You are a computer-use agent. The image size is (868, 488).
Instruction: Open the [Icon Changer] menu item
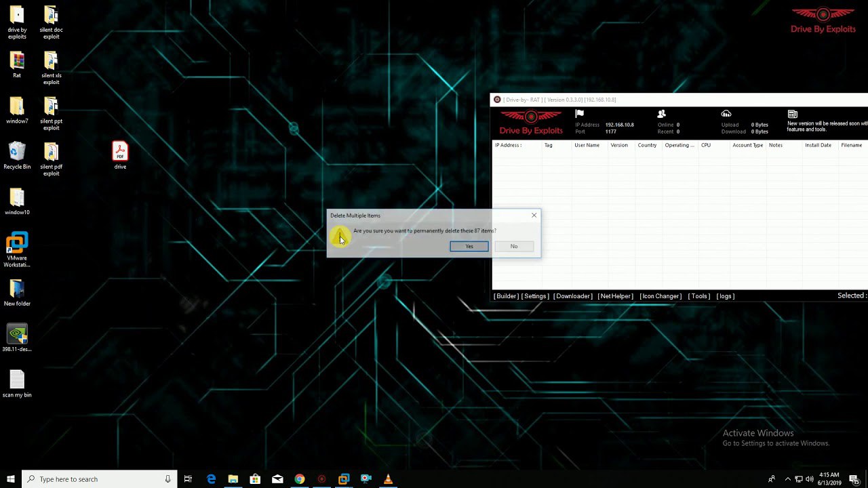pos(660,296)
